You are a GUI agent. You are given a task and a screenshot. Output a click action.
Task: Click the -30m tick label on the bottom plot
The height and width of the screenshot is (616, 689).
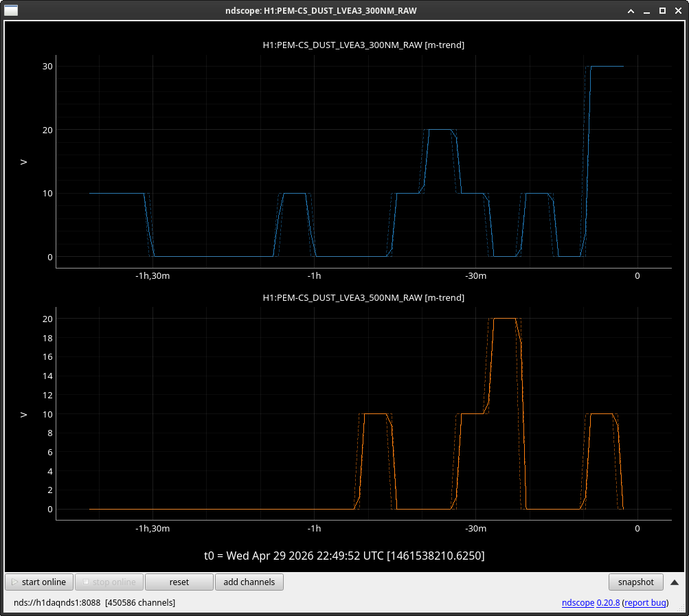[x=476, y=529]
